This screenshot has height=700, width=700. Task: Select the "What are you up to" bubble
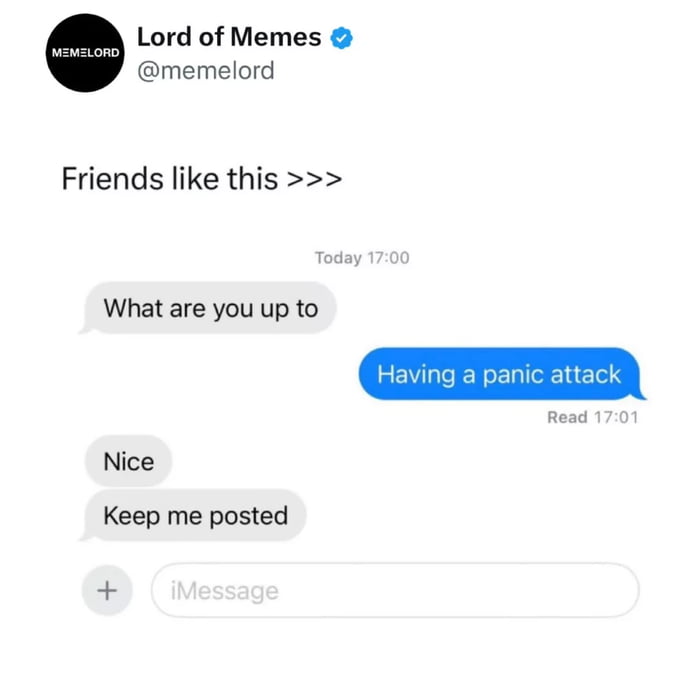point(208,308)
